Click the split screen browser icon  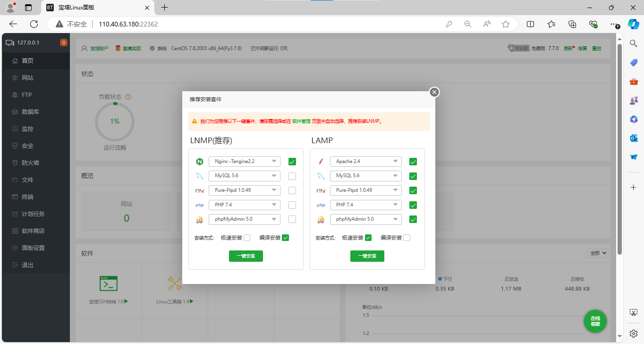tap(530, 24)
